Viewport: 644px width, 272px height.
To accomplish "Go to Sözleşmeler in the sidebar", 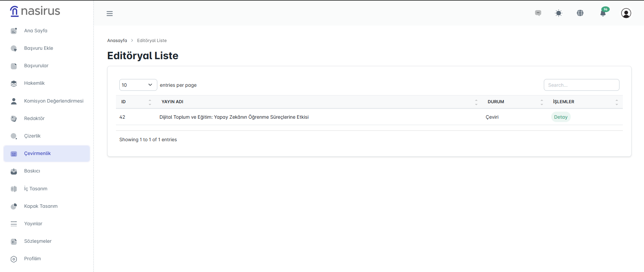I will (38, 241).
